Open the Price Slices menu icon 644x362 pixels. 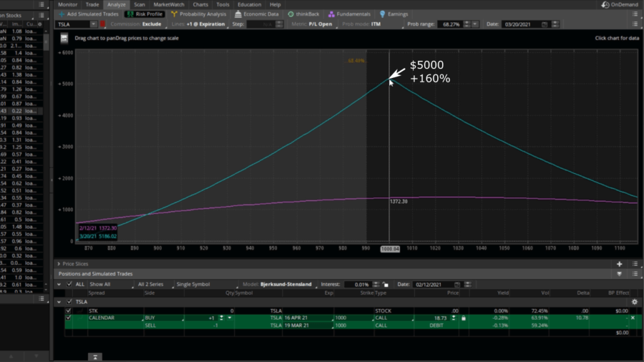click(x=635, y=264)
